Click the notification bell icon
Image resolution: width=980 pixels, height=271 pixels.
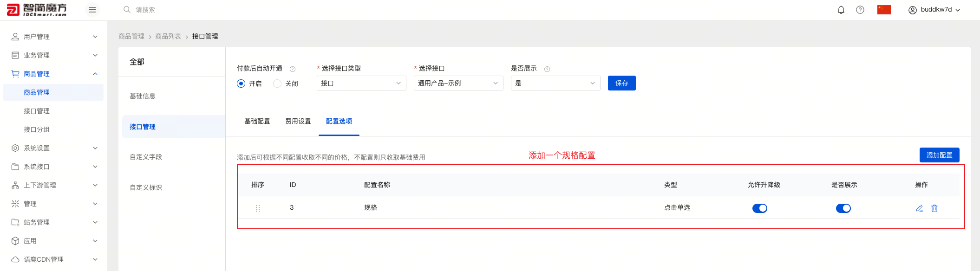tap(841, 10)
